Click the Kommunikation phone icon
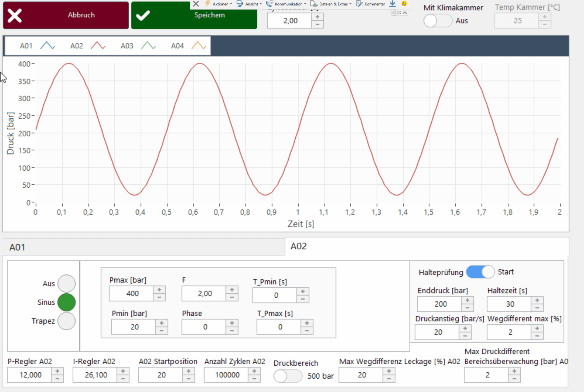Viewport: 584px width, 392px height. pos(269,4)
